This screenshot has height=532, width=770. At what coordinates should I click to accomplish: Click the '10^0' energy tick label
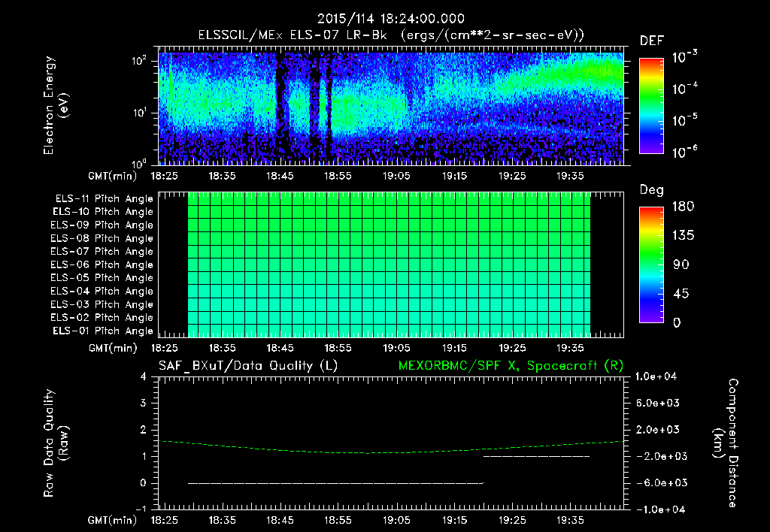click(x=139, y=164)
